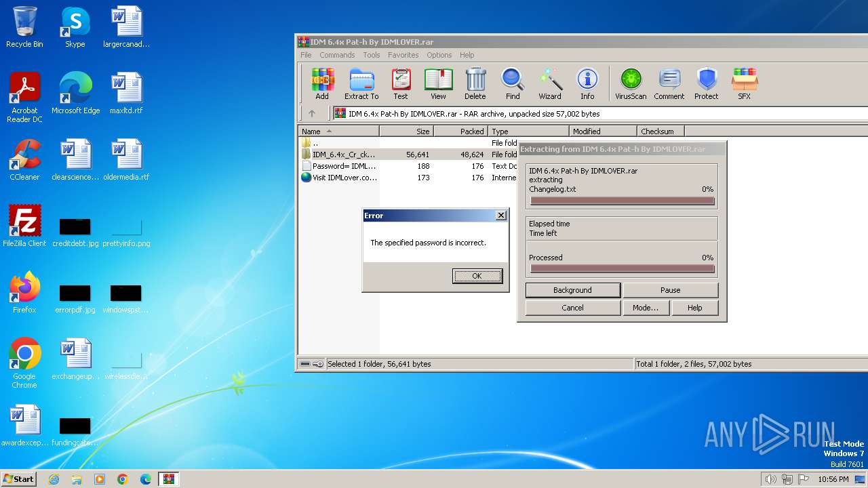
Task: Open the Wizard tool
Action: (x=550, y=84)
